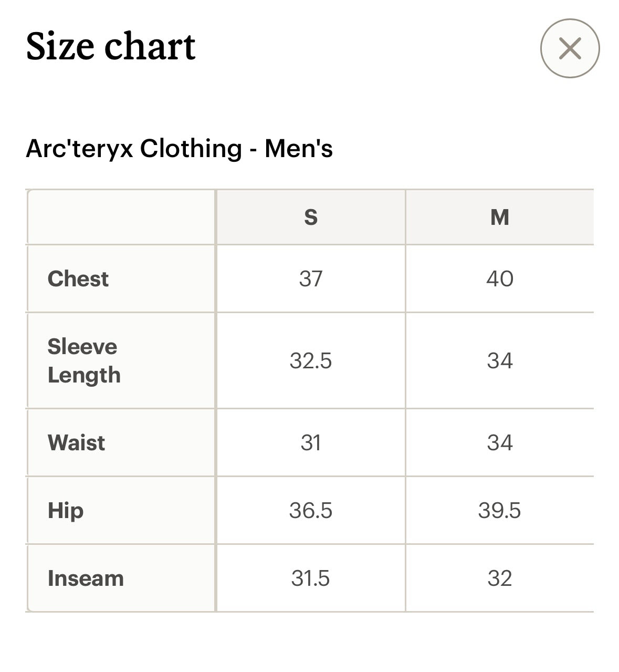Select chest value 40 for size M
Viewport: 619px width, 672px height.
[x=500, y=278]
